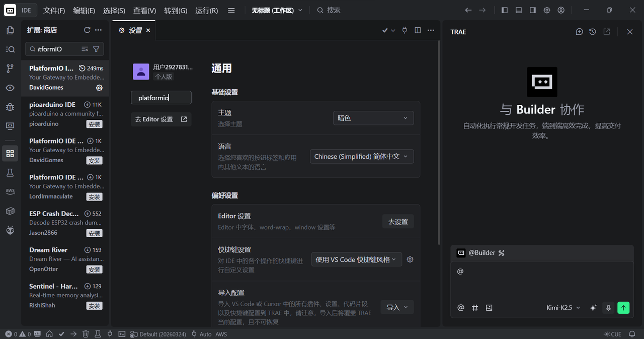The width and height of the screenshot is (644, 339).
Task: Click the notifications bell in status bar
Action: pyautogui.click(x=632, y=334)
